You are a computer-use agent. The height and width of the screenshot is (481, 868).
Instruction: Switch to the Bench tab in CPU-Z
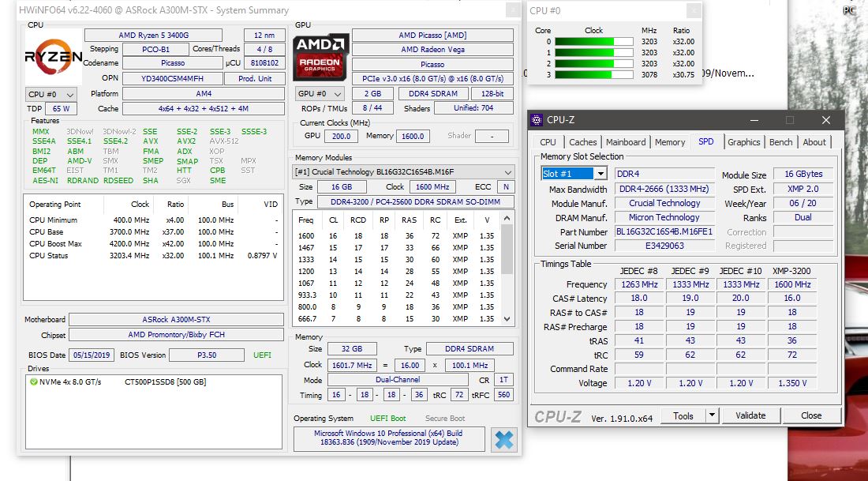[x=780, y=142]
